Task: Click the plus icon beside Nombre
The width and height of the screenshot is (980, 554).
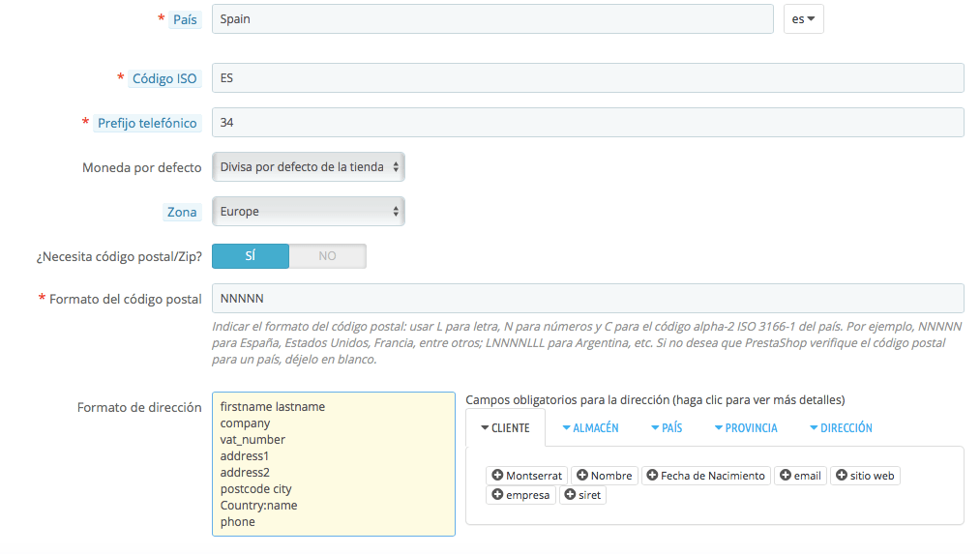Action: (x=581, y=476)
